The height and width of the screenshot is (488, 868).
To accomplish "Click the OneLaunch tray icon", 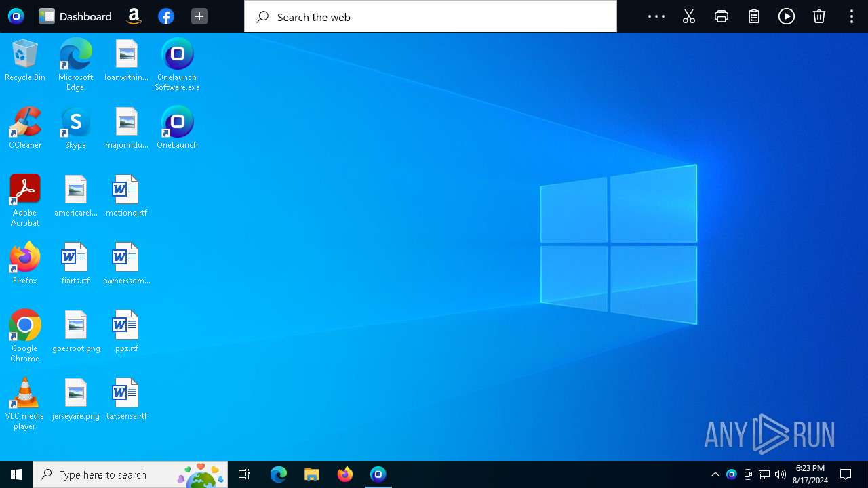I will pos(731,474).
